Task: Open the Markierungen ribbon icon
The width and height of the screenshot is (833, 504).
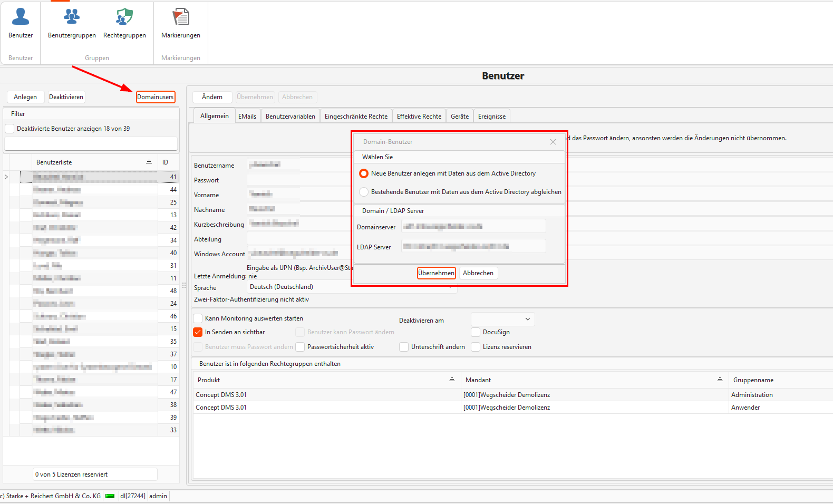Action: (181, 17)
